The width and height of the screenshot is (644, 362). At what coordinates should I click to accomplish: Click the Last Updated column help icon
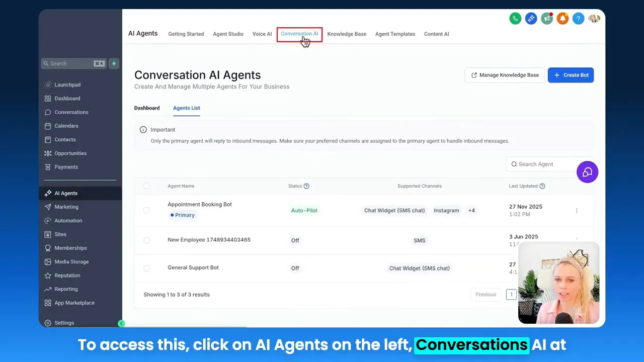click(542, 186)
